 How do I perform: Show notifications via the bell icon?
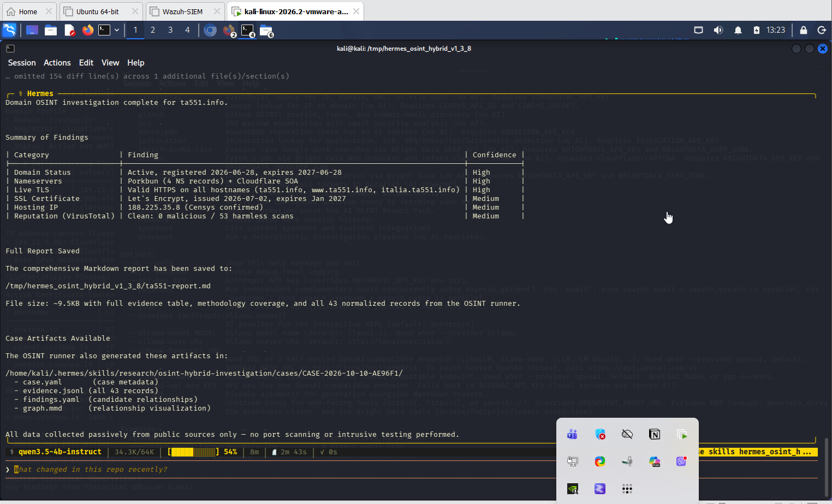(738, 30)
